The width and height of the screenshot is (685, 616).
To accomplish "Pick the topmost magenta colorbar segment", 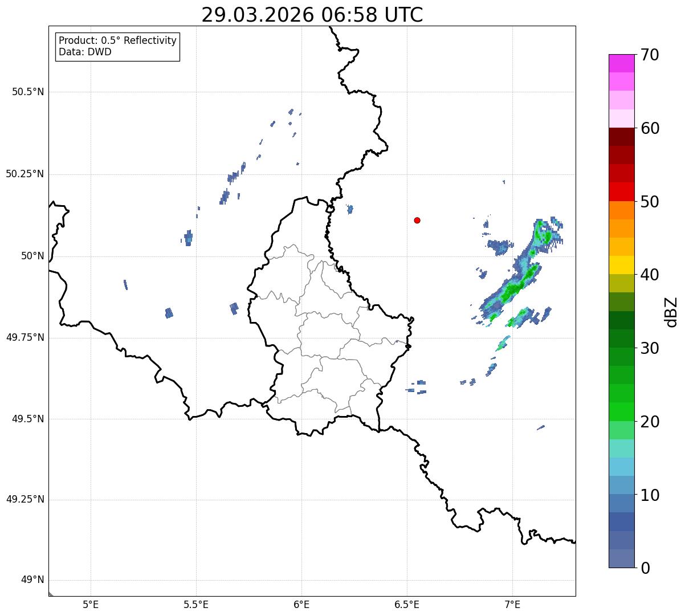I will click(622, 63).
